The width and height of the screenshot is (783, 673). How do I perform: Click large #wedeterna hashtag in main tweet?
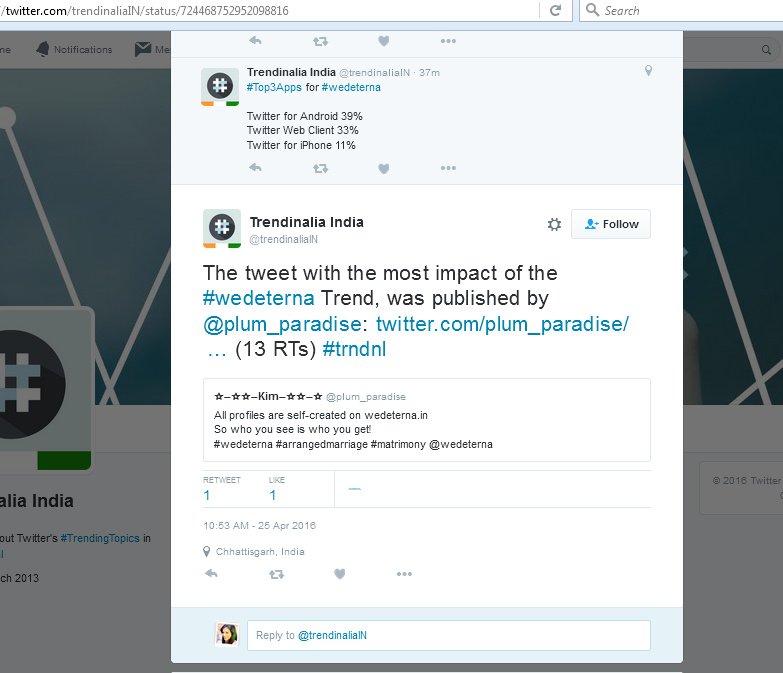[259, 299]
